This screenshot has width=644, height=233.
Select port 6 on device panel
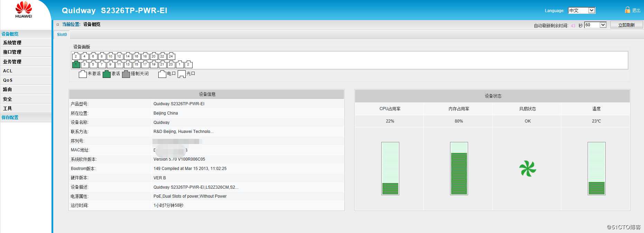pyautogui.click(x=93, y=56)
